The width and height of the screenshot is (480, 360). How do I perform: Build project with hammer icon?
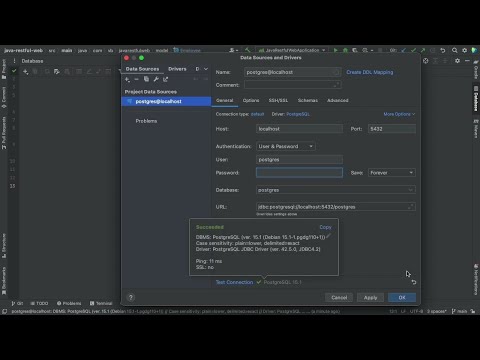pos(247,50)
